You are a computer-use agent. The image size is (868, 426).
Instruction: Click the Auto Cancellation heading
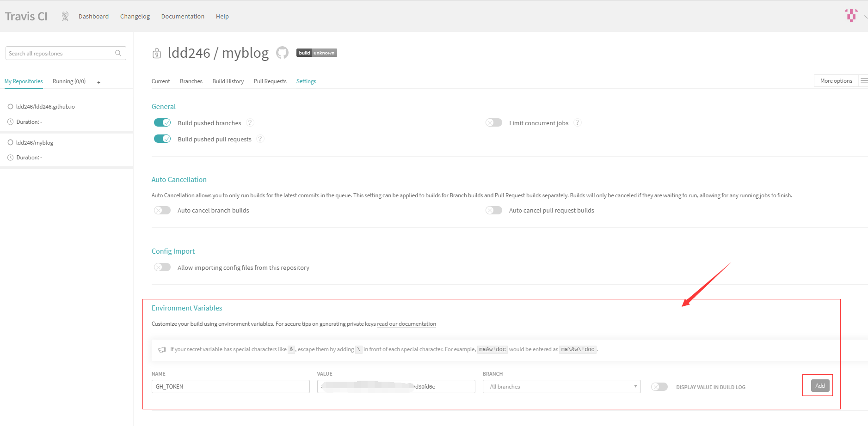click(x=179, y=180)
